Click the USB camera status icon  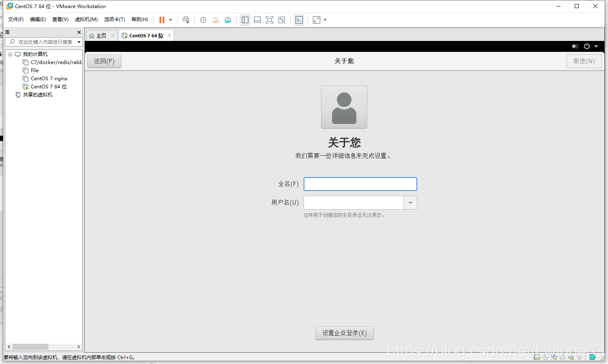580,358
